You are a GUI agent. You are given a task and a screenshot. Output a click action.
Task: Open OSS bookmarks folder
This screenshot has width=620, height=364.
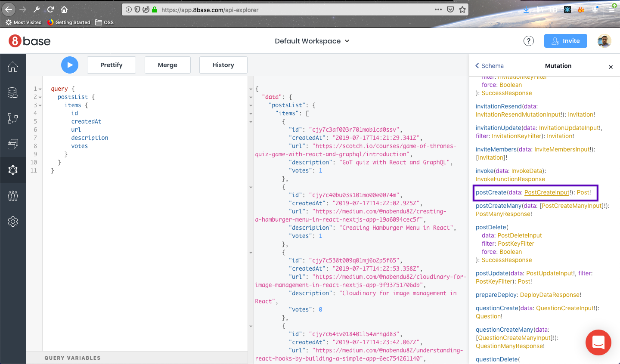pyautogui.click(x=105, y=22)
